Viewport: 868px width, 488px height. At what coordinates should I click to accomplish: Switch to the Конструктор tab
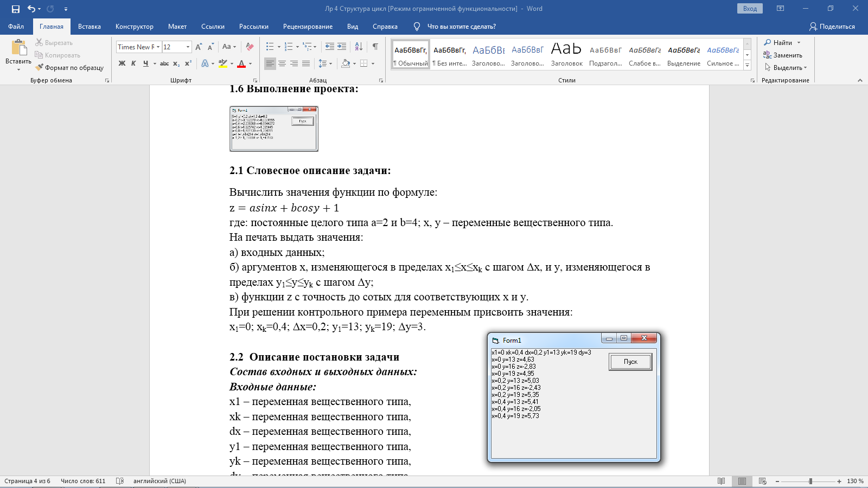click(x=134, y=27)
